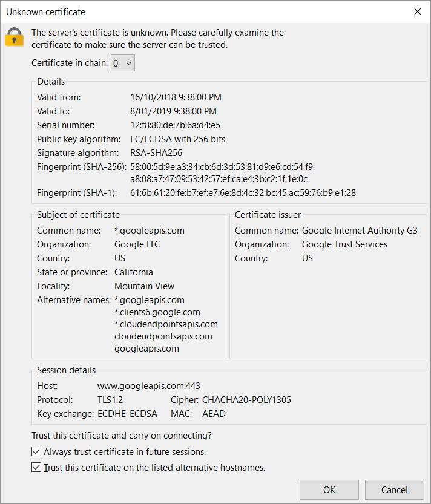Click the TLS1.2 protocol value
The image size is (431, 504).
point(110,400)
